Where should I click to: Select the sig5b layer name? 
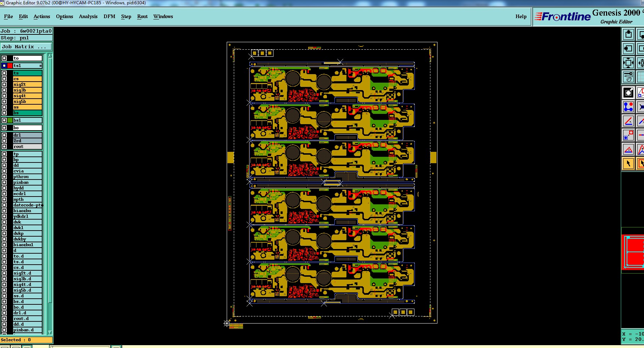28,101
